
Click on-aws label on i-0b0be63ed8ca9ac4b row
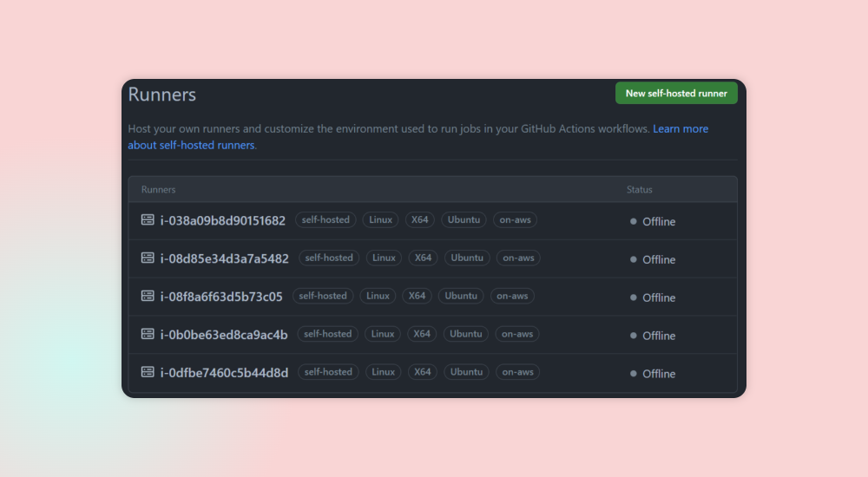517,334
